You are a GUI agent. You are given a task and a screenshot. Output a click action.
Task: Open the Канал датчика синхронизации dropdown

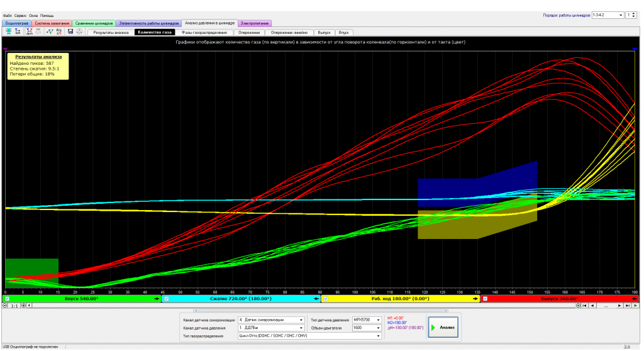click(x=271, y=320)
